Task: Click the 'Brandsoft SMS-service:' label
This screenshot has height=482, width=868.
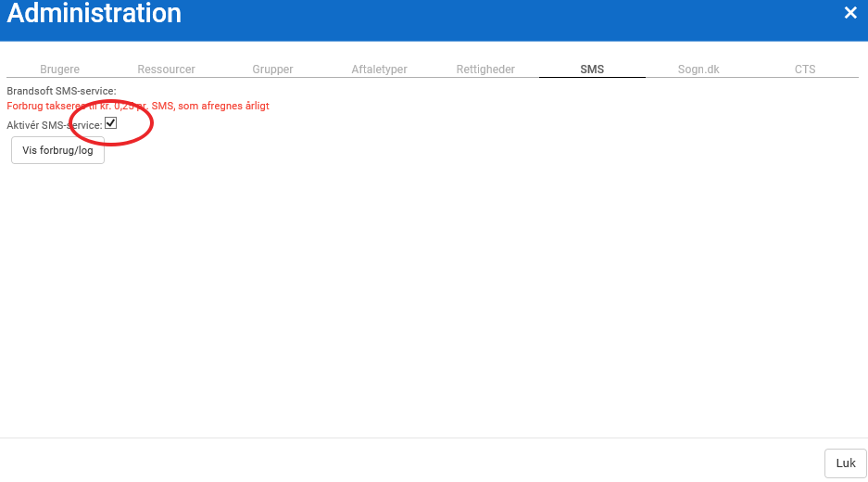Action: 61,91
